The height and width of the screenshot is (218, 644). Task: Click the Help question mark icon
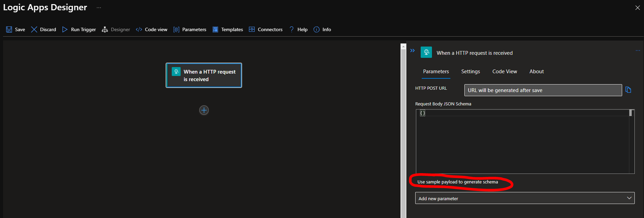click(x=292, y=29)
